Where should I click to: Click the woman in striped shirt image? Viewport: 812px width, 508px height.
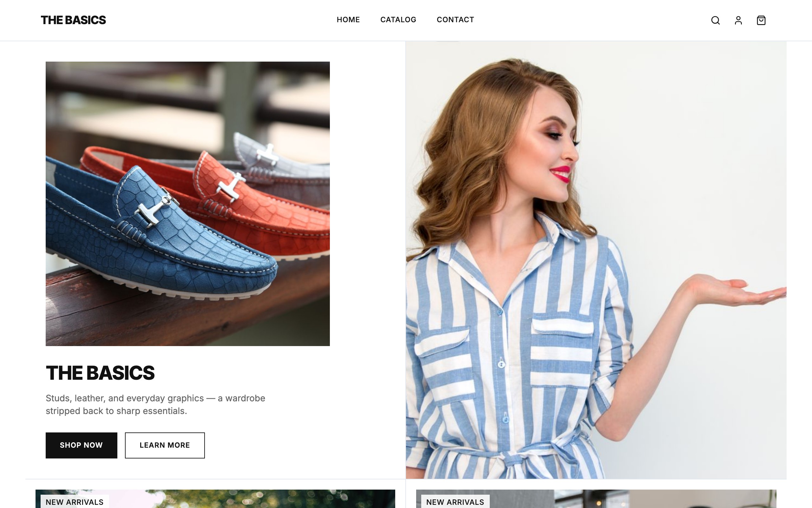[596, 260]
